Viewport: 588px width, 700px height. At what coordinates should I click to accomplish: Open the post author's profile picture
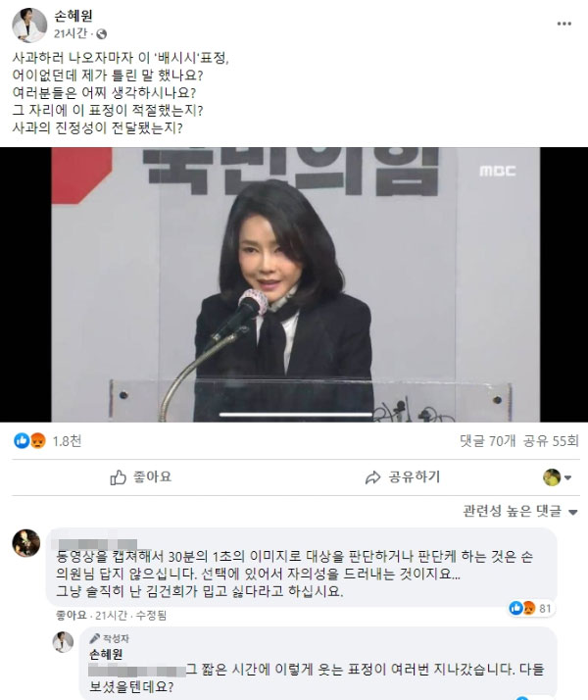tap(29, 25)
